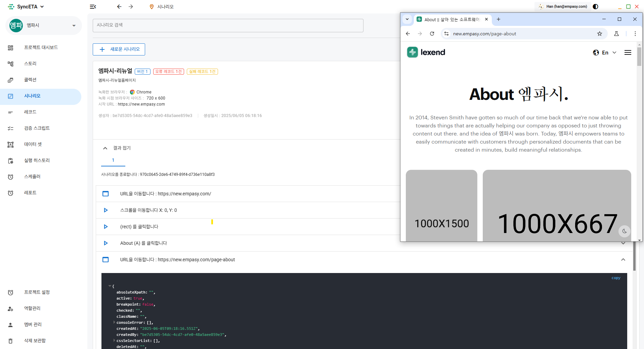Collapse results with 결과 접기 chevron
The height and width of the screenshot is (349, 644).
105,148
